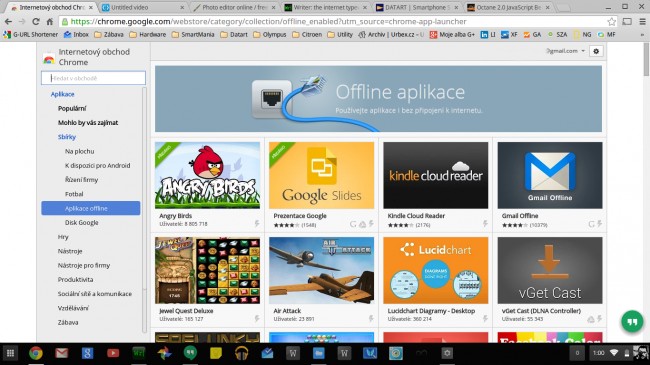The width and height of the screenshot is (650, 365).
Task: Launch Gmail from the shelf
Action: (x=61, y=353)
